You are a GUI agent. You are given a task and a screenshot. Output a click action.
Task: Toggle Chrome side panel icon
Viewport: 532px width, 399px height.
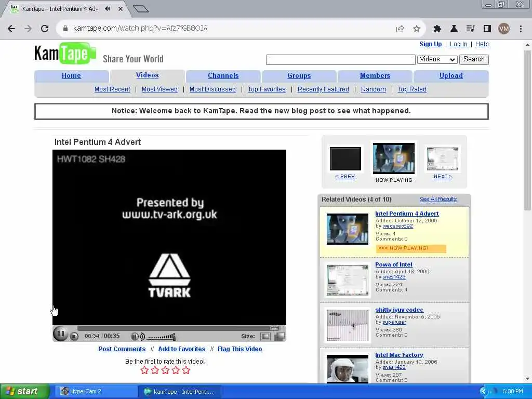[x=487, y=29]
